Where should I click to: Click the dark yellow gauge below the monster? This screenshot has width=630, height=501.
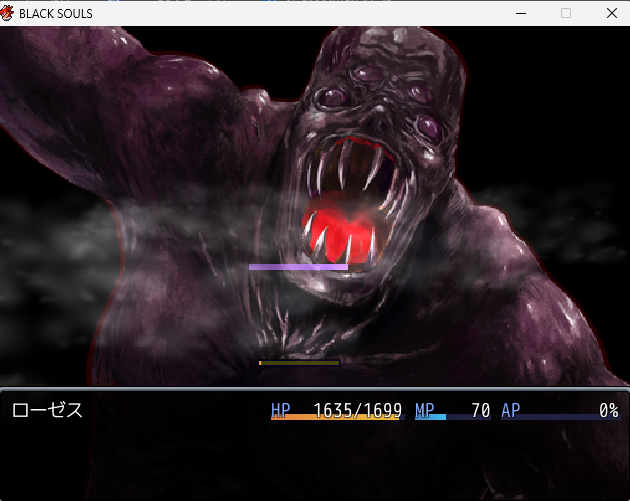click(x=299, y=363)
